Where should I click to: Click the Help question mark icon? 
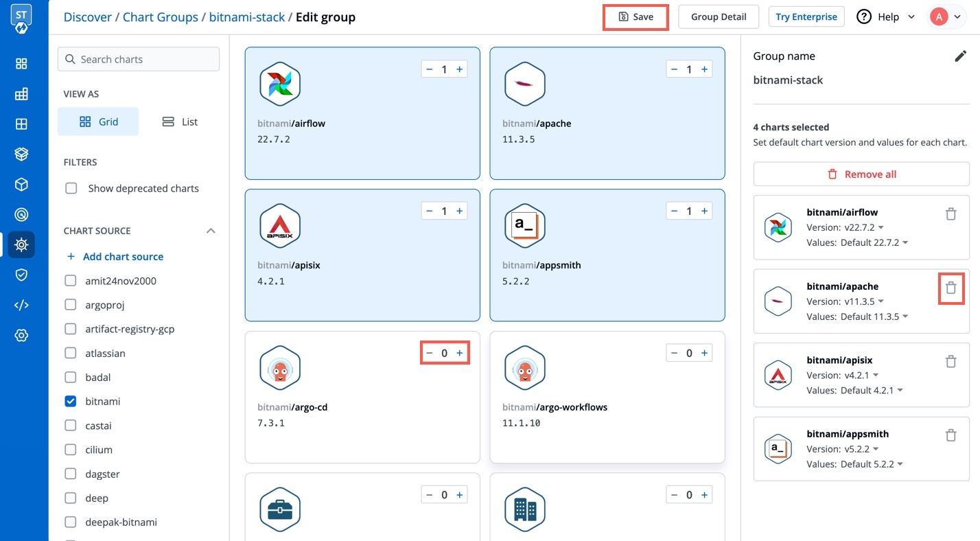[x=864, y=17]
